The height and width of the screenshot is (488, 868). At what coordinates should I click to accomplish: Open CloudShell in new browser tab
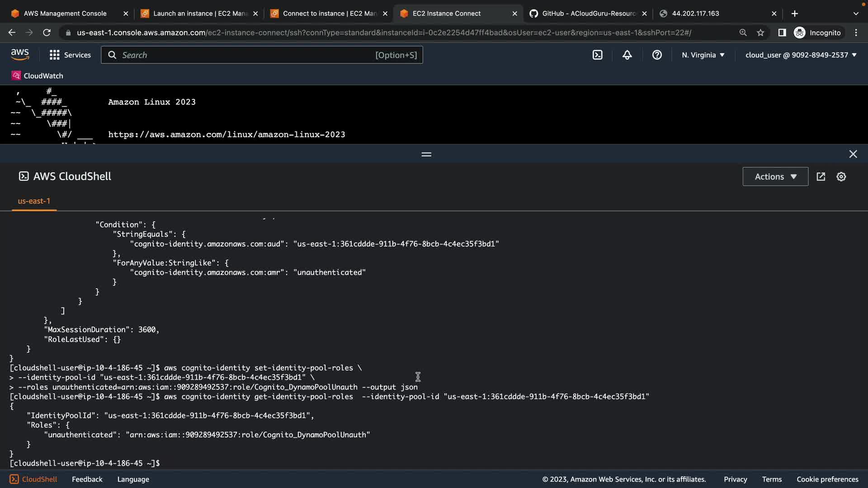[821, 177]
